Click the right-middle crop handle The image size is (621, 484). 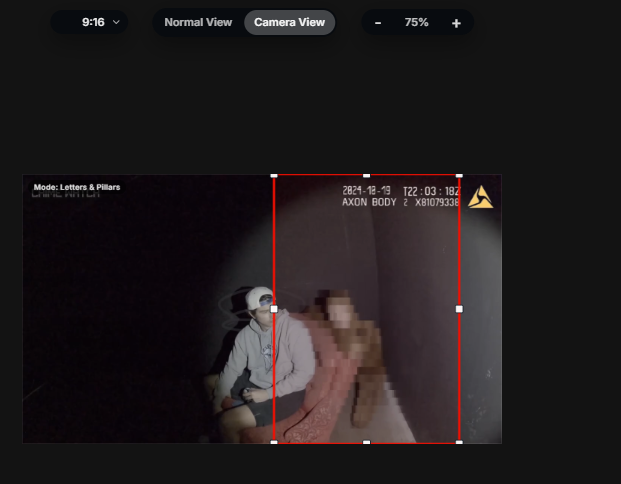pyautogui.click(x=459, y=309)
